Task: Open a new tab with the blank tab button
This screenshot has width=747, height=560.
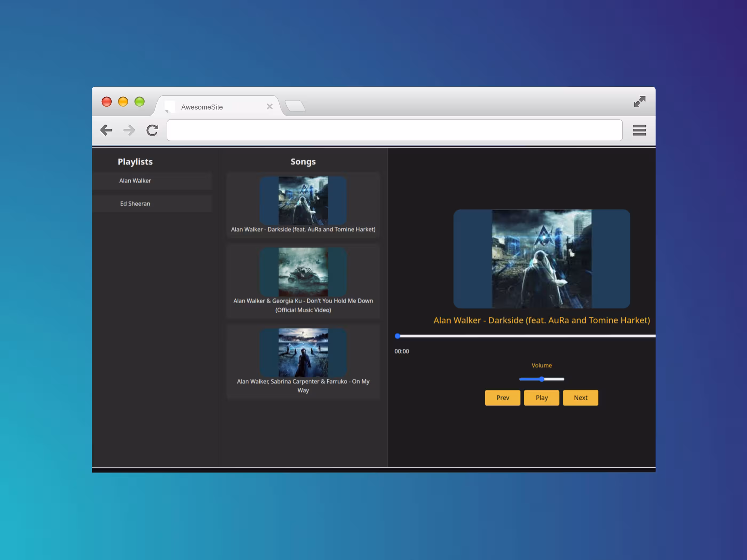Action: (295, 106)
